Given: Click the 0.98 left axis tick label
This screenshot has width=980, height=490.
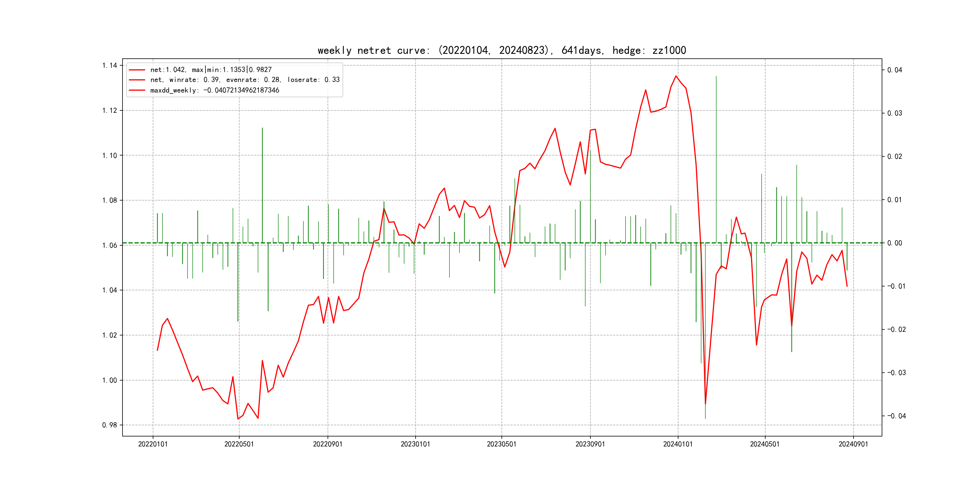Looking at the screenshot, I should click(109, 425).
